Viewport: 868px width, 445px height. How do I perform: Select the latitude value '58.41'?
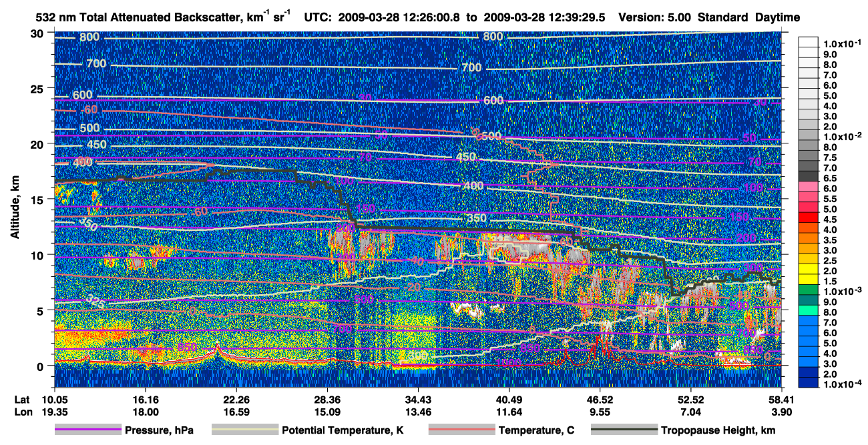782,400
